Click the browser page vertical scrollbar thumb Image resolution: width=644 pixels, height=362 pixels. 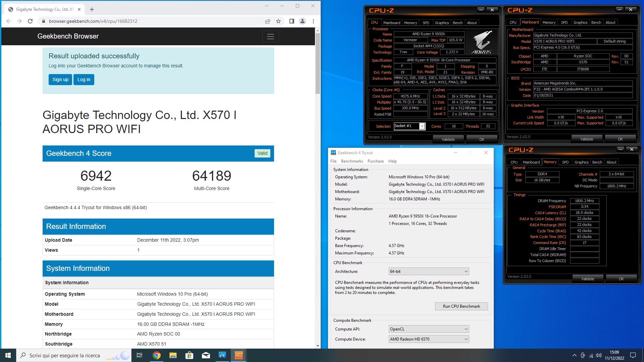tap(318, 63)
